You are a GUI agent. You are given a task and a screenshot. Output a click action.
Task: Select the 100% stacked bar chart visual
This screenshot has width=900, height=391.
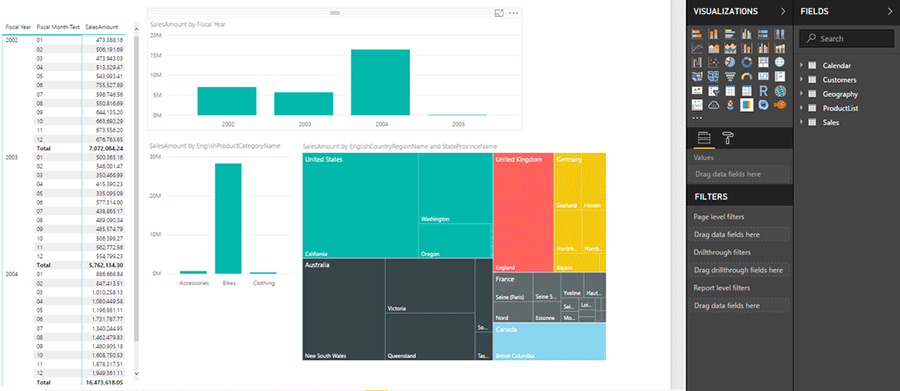(x=763, y=34)
